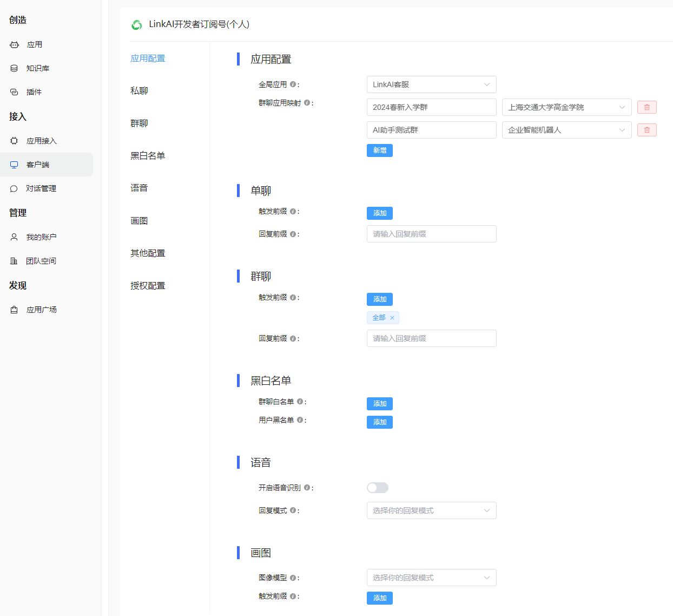Click info icon next to 全局应用
Image resolution: width=673 pixels, height=616 pixels.
(x=293, y=84)
